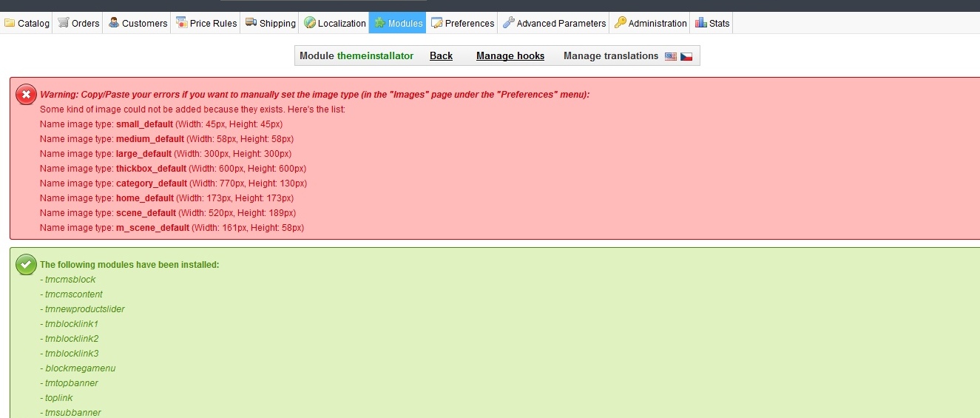Click the Administration key icon

[621, 23]
